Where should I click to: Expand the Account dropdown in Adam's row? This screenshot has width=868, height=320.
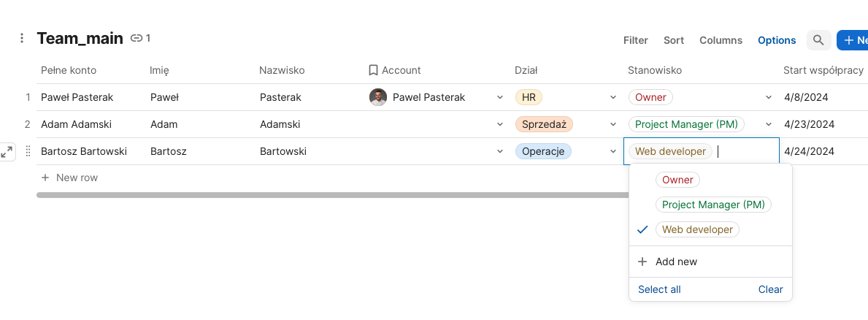click(x=500, y=125)
